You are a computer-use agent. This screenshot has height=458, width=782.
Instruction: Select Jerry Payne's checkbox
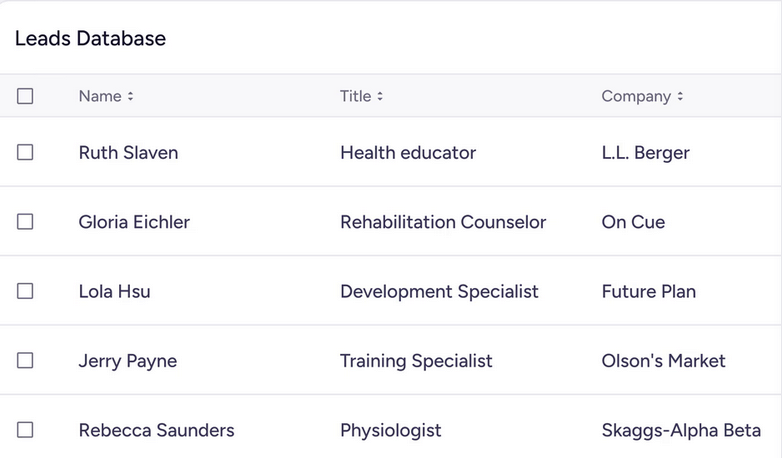[x=25, y=361]
